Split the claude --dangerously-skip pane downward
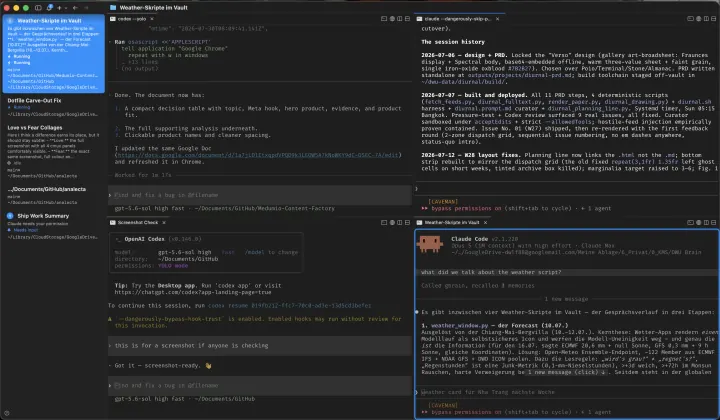 click(x=713, y=19)
